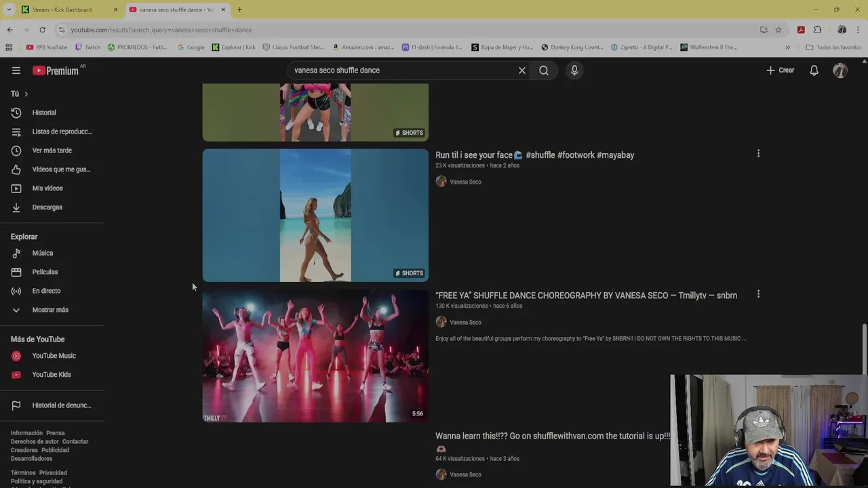Viewport: 868px width, 488px height.
Task: Open 'FREE YA' video options menu
Action: click(758, 294)
